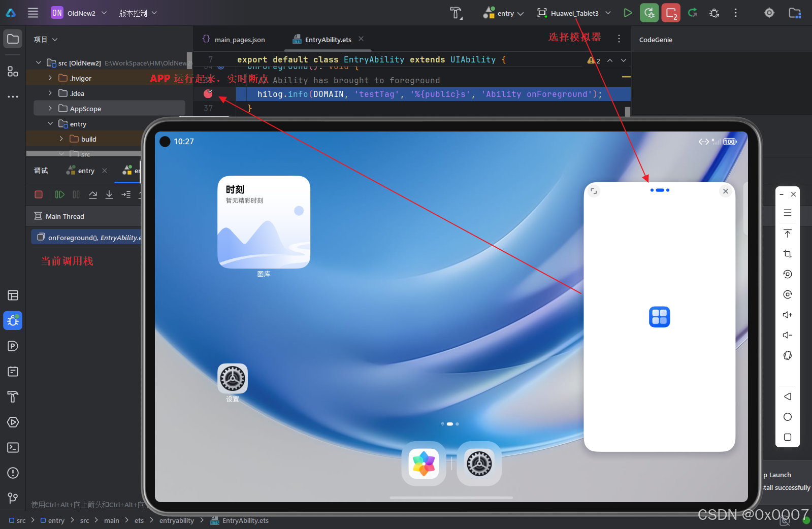Viewport: 812px width, 529px height.
Task: Click the green reload changes icon
Action: [x=693, y=13]
